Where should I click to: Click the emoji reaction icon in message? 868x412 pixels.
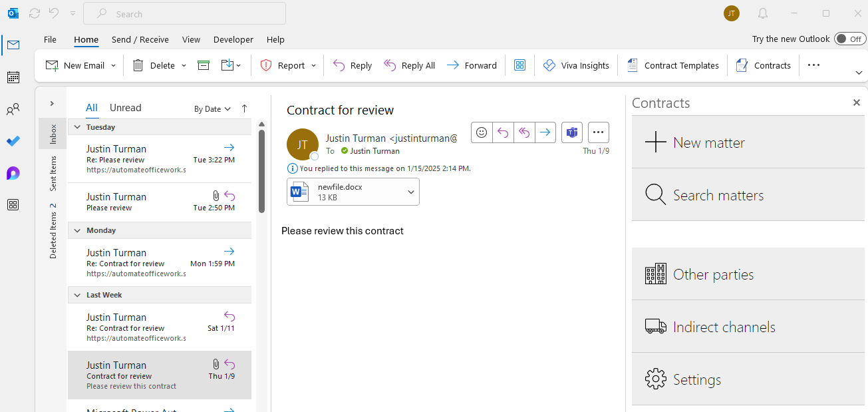(482, 132)
